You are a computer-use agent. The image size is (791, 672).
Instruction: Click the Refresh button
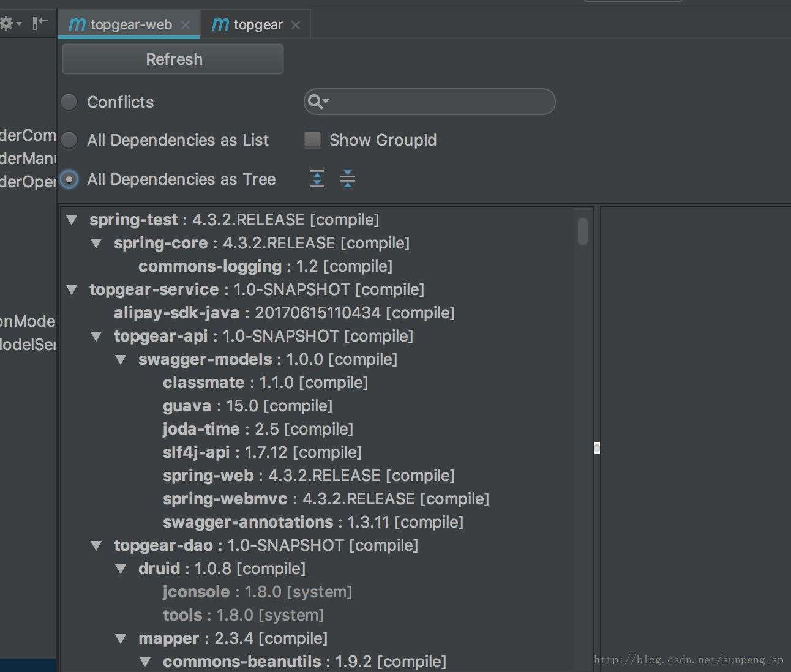click(173, 59)
